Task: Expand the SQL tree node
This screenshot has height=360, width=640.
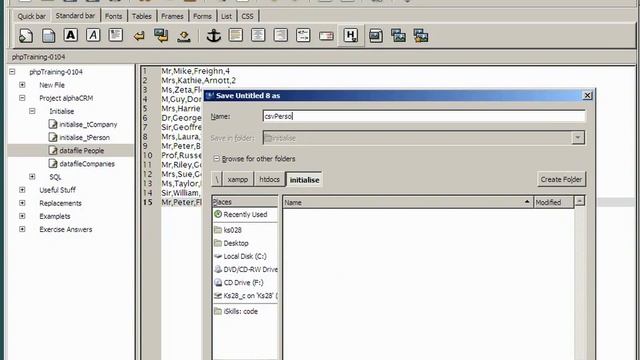Action: coord(32,177)
